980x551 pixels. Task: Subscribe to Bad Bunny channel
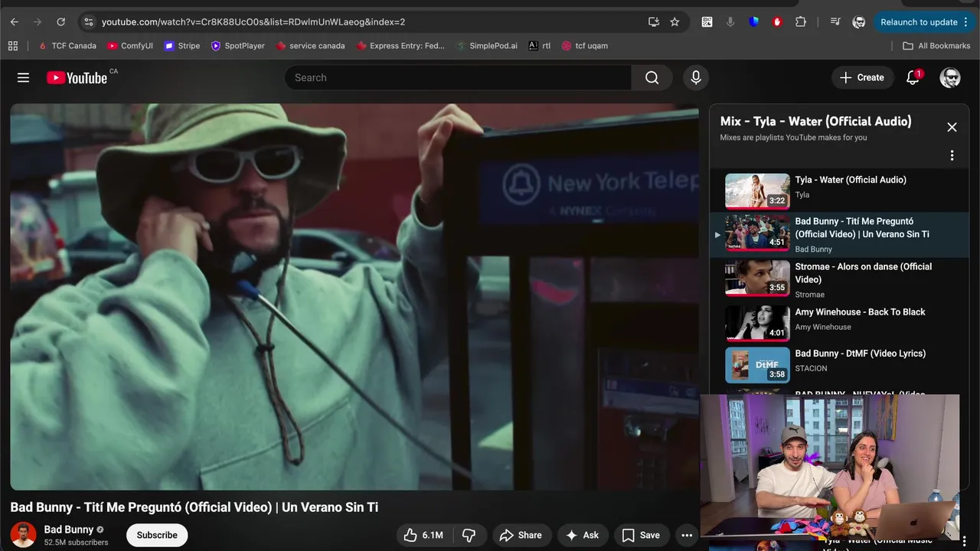point(157,535)
